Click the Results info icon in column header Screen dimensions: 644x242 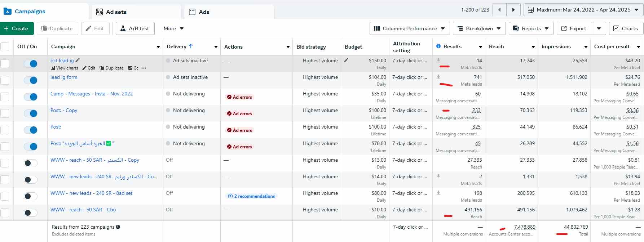click(438, 46)
